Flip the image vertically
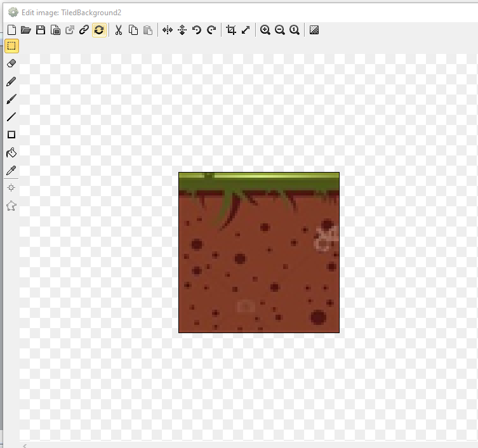 click(182, 30)
